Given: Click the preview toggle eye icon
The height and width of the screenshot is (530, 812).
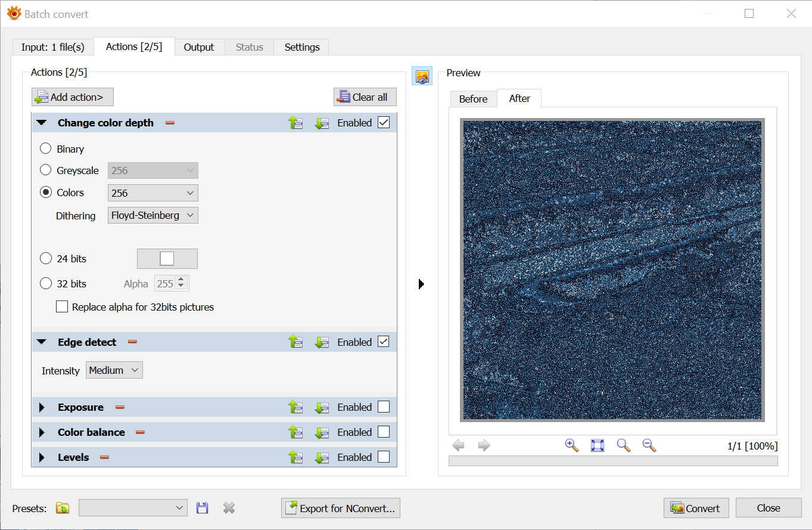Looking at the screenshot, I should (422, 76).
